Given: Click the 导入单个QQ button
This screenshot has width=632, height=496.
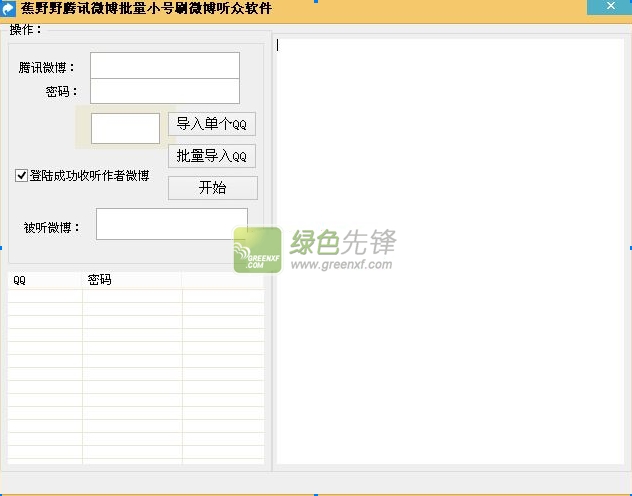Looking at the screenshot, I should 212,124.
